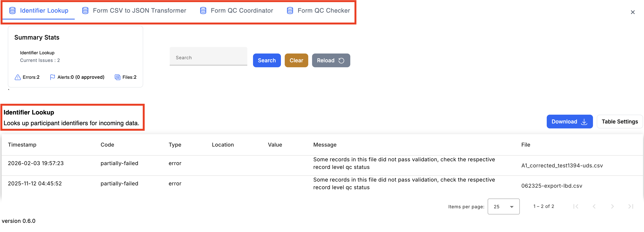644x232 pixels.
Task: Go to first page of results
Action: tap(576, 207)
